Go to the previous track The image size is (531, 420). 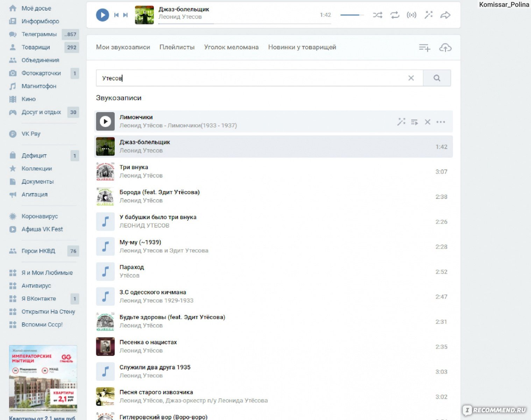tap(116, 15)
